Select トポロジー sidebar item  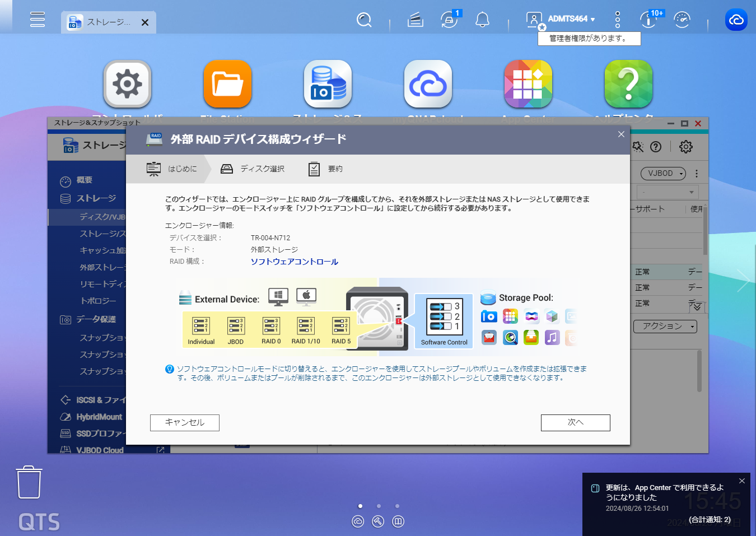[98, 301]
